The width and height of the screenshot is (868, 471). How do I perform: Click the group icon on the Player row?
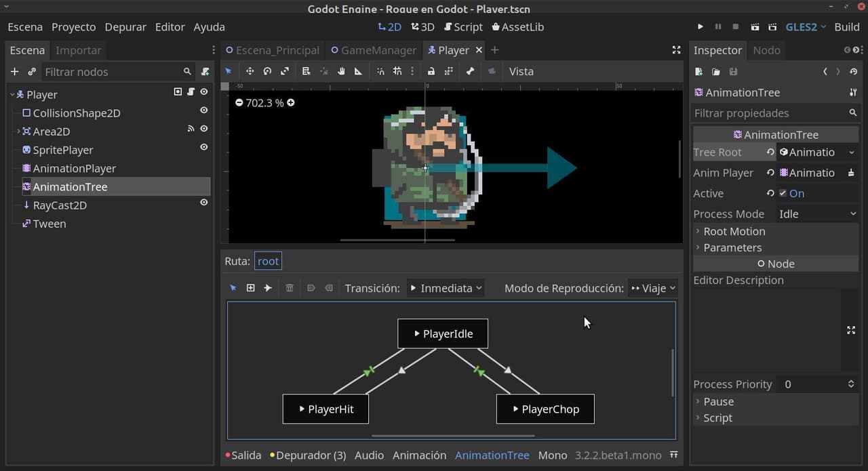coord(178,91)
